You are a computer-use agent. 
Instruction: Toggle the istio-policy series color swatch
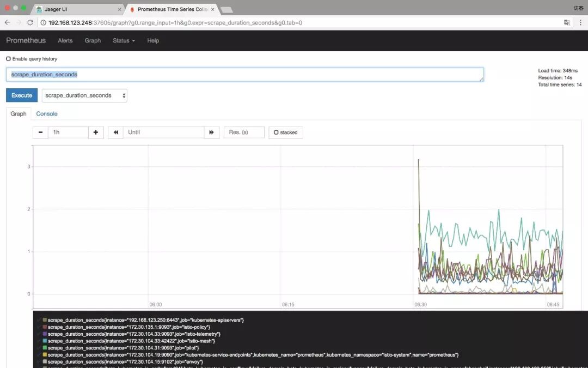[x=45, y=327]
